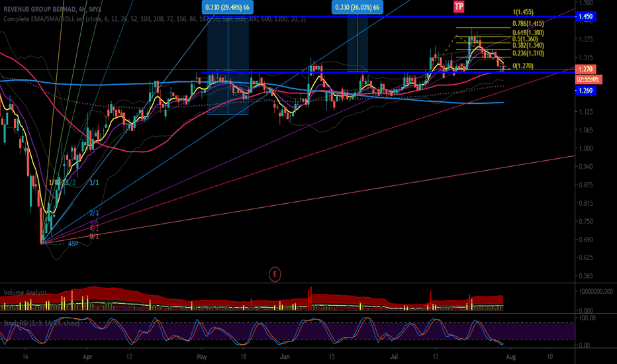This screenshot has width=617, height=364.
Task: Click the blue '1.450' price label
Action: pos(585,17)
